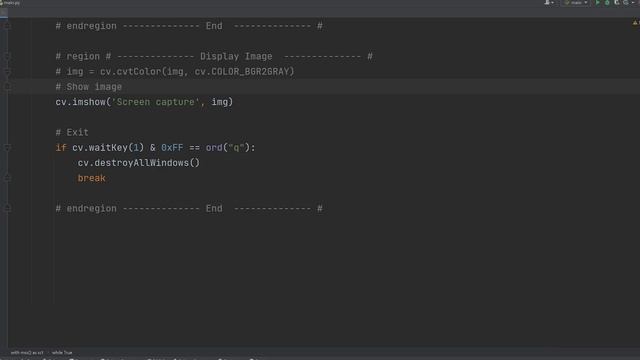640x360 pixels.
Task: Open the run configuration dropdown 'main'
Action: (x=576, y=2)
